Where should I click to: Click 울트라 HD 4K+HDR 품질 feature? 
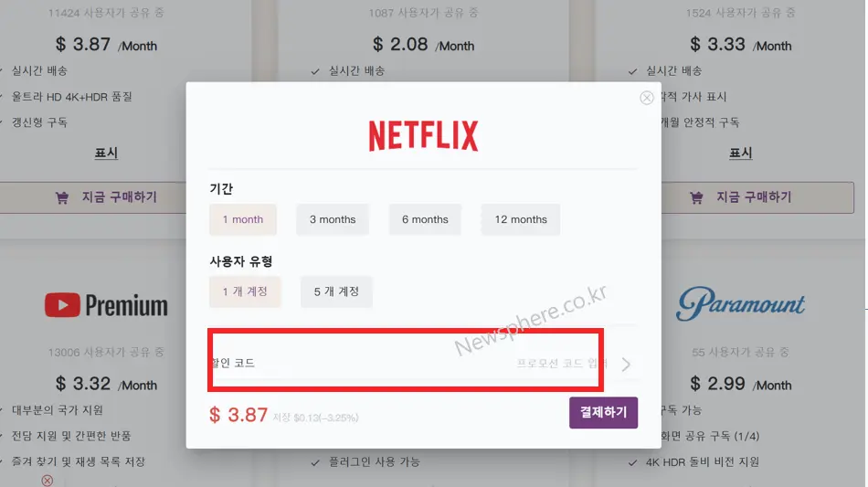pos(72,97)
